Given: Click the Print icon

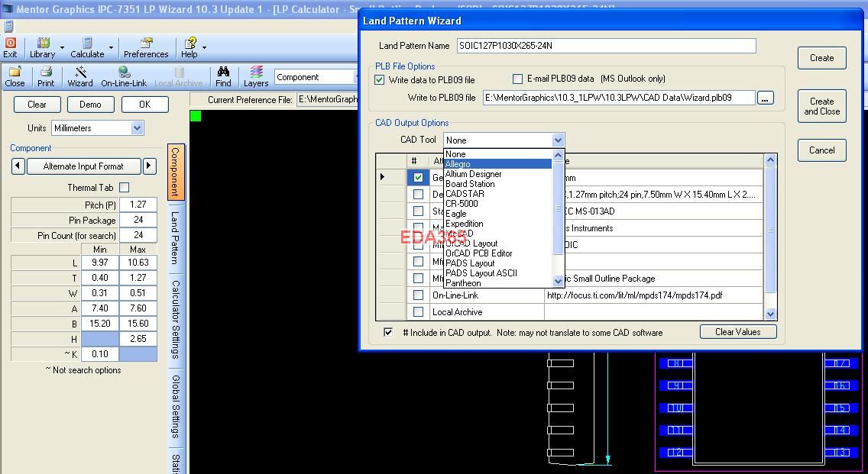Looking at the screenshot, I should 46,77.
